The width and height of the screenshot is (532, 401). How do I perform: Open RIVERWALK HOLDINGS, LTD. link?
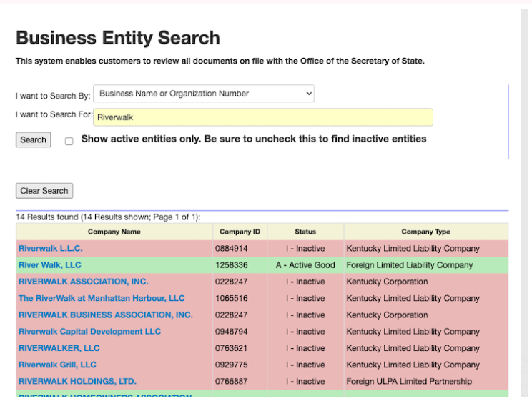pos(77,382)
